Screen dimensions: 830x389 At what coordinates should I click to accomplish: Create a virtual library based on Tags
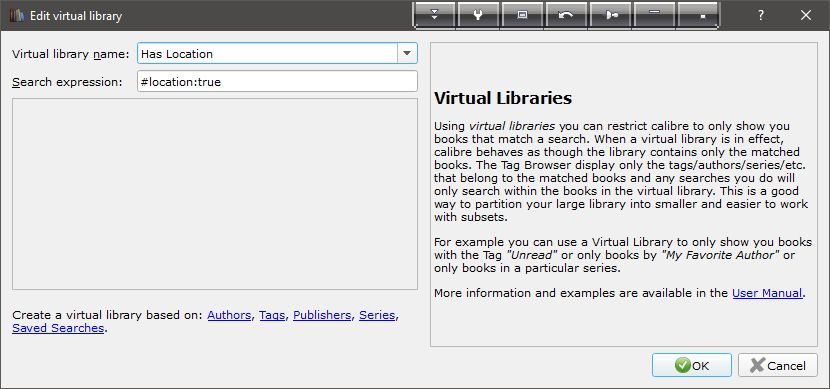[272, 315]
